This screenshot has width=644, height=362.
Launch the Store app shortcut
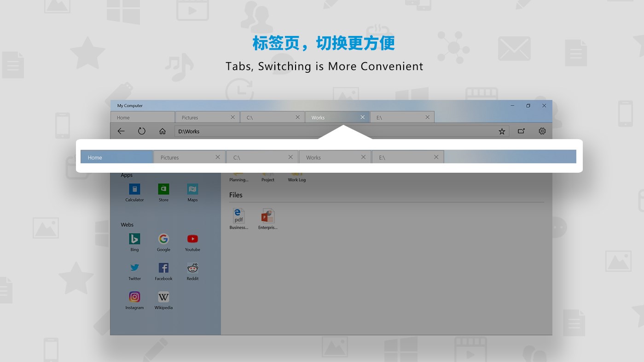163,190
